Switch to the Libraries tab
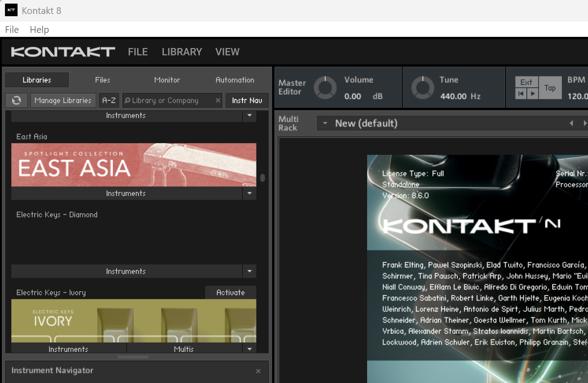The height and width of the screenshot is (383, 588). [37, 80]
